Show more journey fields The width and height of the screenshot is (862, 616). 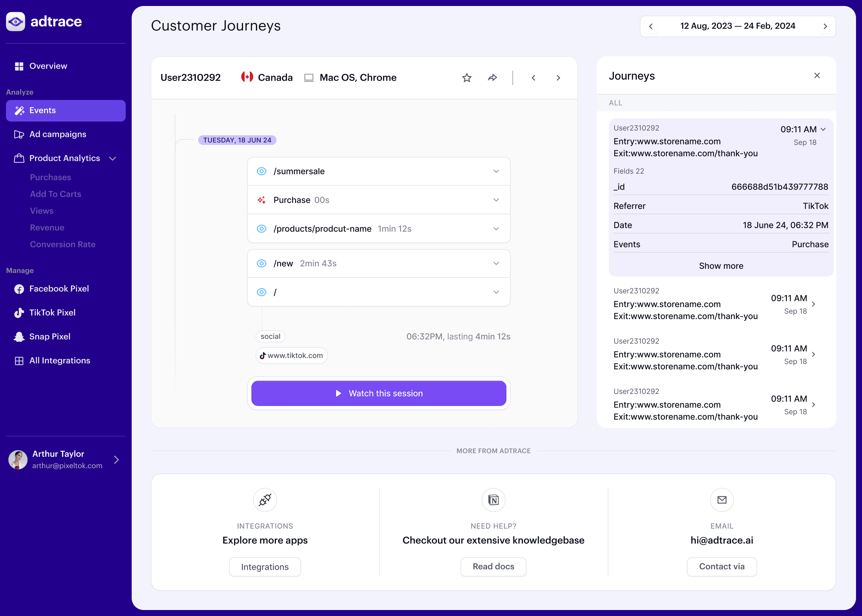pyautogui.click(x=721, y=266)
